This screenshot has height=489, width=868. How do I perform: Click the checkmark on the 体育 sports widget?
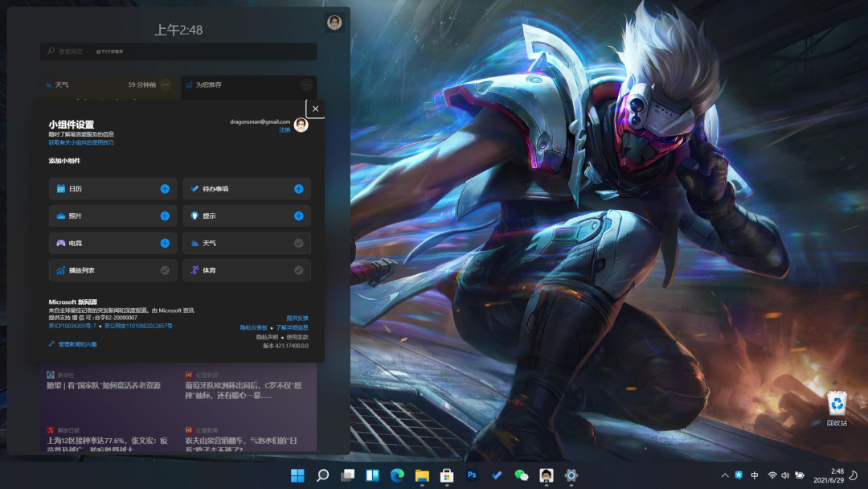[x=299, y=270]
